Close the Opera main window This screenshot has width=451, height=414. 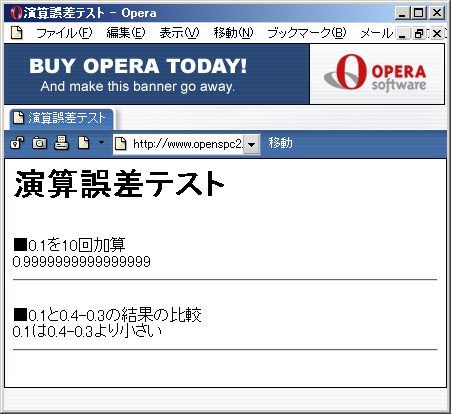(x=436, y=13)
